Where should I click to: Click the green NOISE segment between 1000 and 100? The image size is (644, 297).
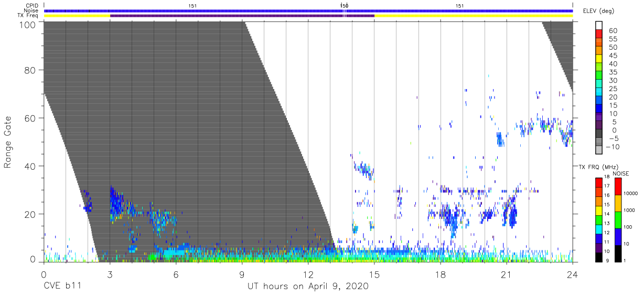tap(618, 219)
